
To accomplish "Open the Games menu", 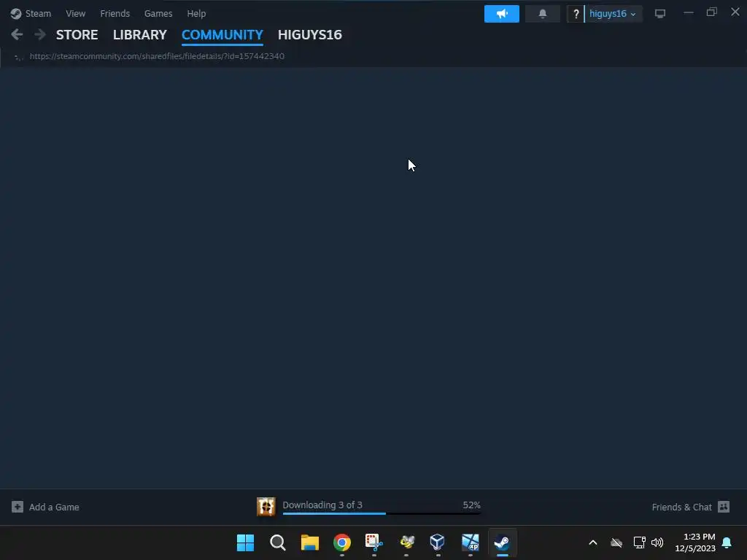I will pyautogui.click(x=158, y=13).
